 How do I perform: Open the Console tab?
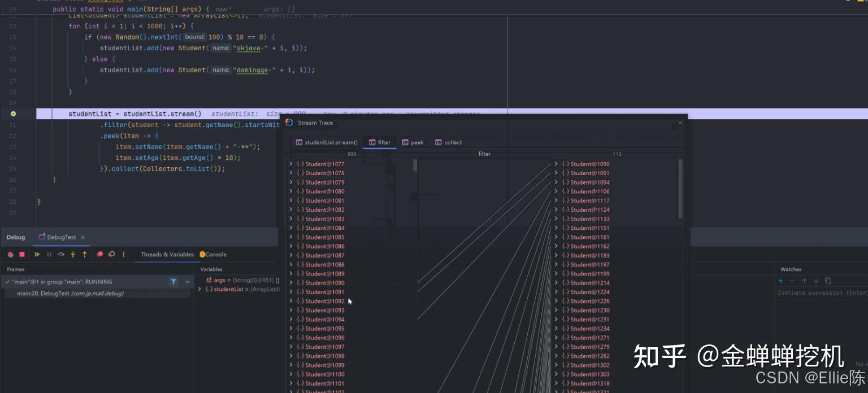[214, 255]
